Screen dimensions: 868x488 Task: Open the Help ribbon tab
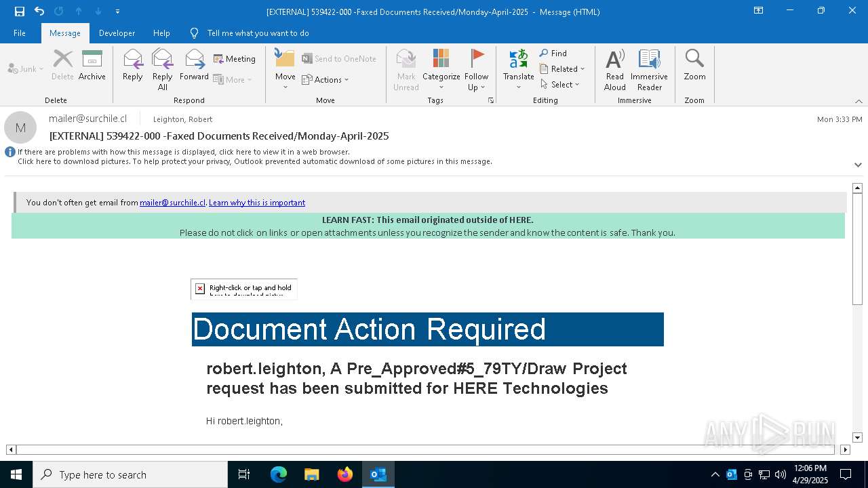161,33
